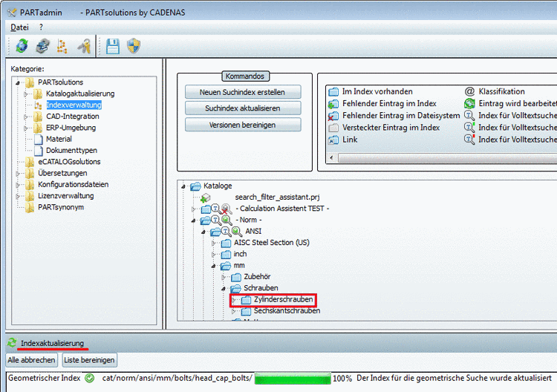Click 'Versionen bereinigen' button

point(243,125)
